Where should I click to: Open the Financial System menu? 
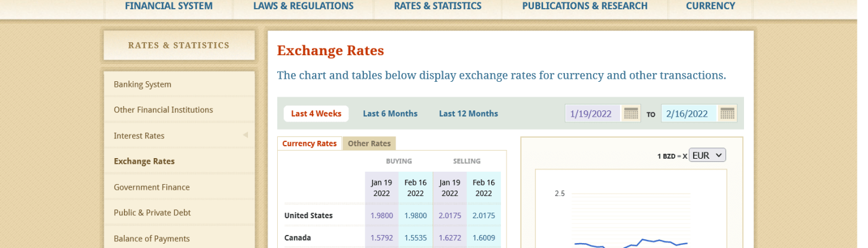pyautogui.click(x=169, y=6)
